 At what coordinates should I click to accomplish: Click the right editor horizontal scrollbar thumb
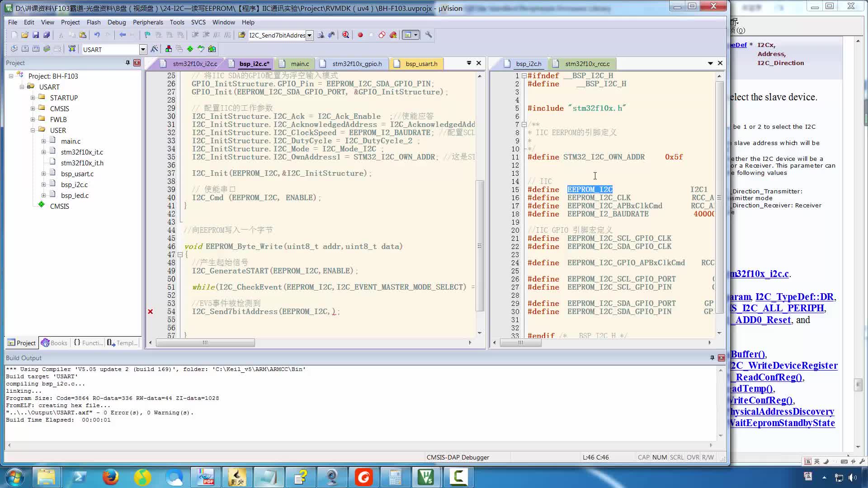pos(521,343)
